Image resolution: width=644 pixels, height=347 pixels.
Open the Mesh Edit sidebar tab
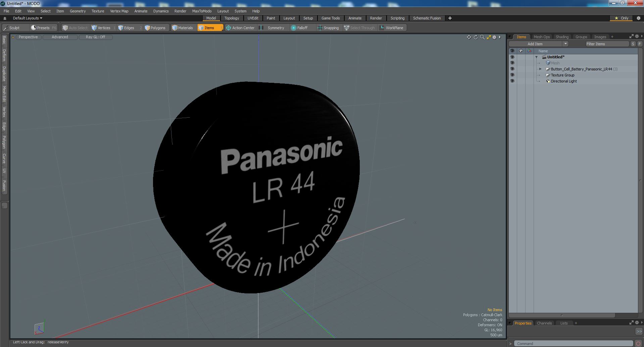tap(4, 94)
